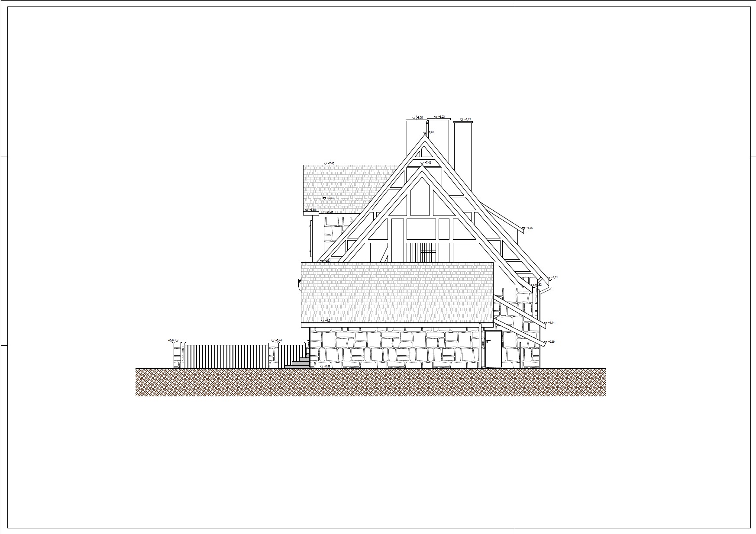Click the +6,03 lower roof elevation marker
Screen dimensions: 756x534
(x=326, y=198)
